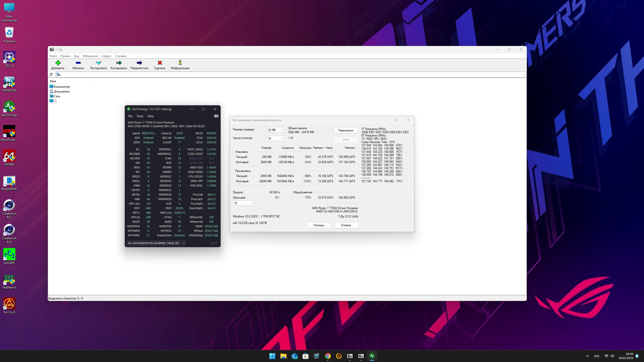Click the Добавить (Add) toolbar icon

(58, 63)
